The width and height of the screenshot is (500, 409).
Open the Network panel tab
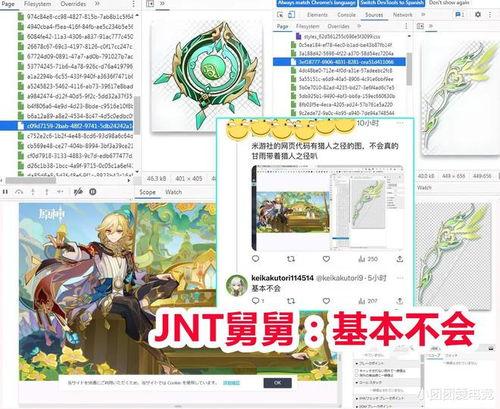click(x=403, y=15)
